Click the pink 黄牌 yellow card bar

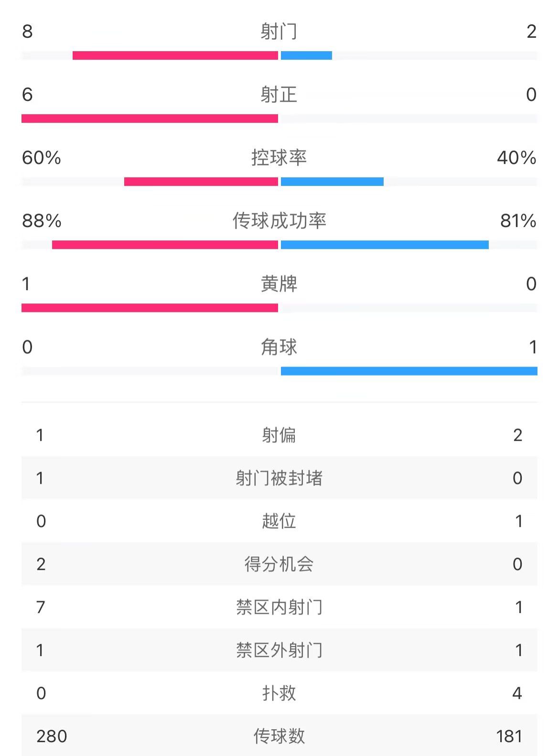pyautogui.click(x=150, y=308)
